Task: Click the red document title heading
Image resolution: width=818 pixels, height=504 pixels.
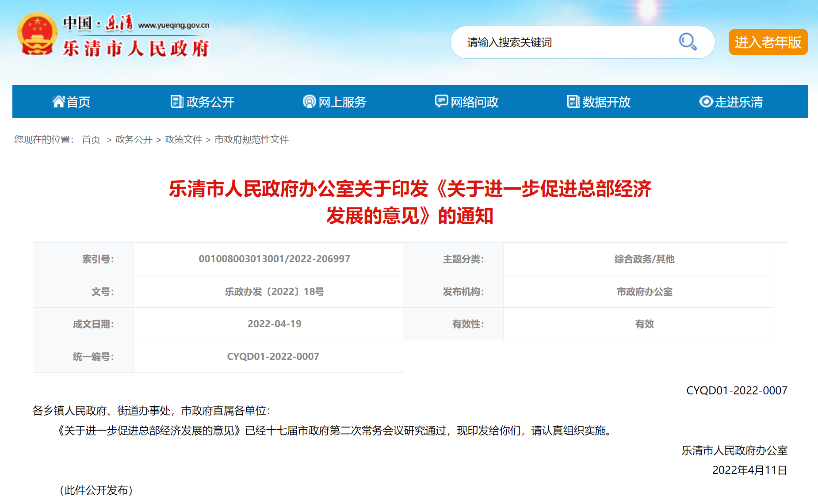Action: [409, 202]
